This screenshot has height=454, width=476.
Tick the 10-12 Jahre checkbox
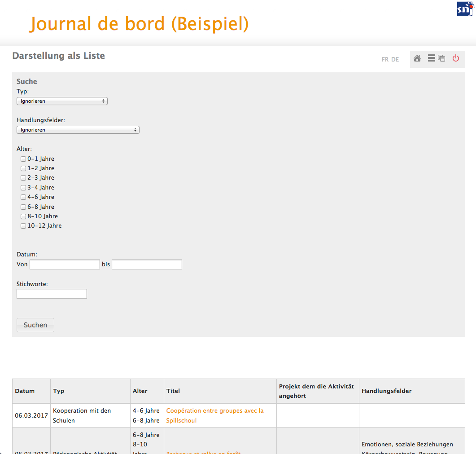tap(23, 226)
